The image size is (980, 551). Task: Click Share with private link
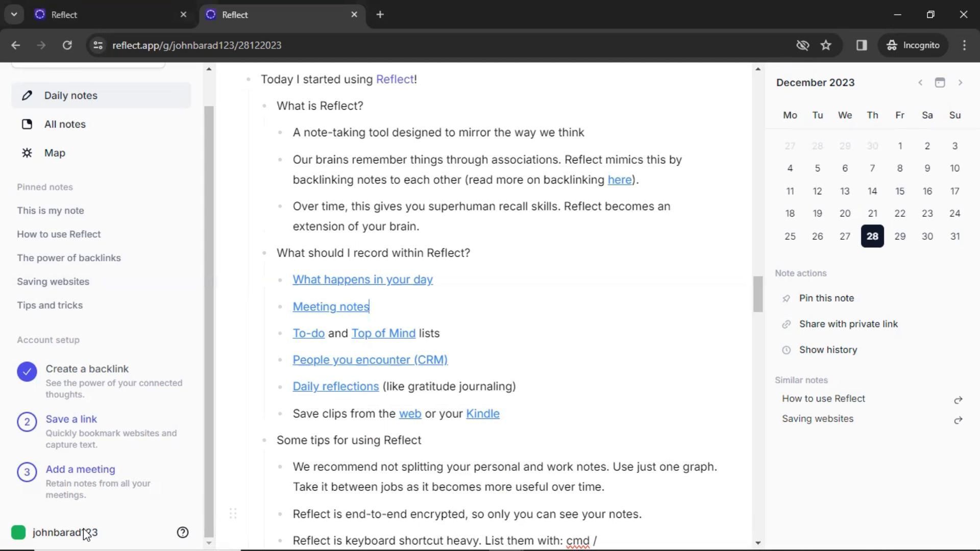coord(848,324)
